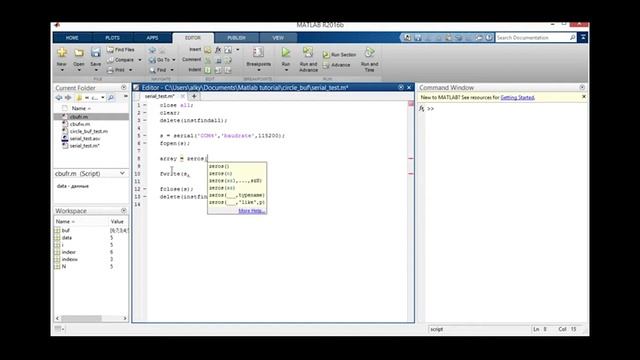
Task: Select circle_buf_test.m in Current Folder
Action: pos(89,131)
